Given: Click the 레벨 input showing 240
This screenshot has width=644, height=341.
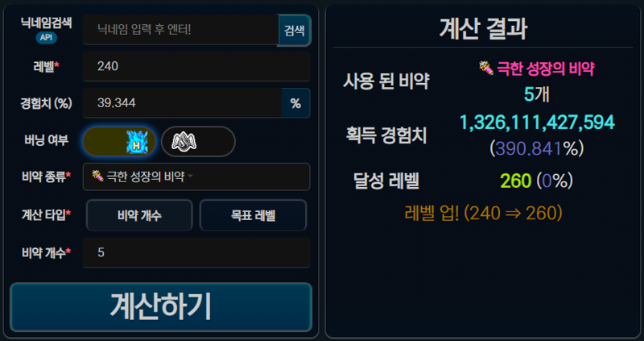Looking at the screenshot, I should (196, 66).
